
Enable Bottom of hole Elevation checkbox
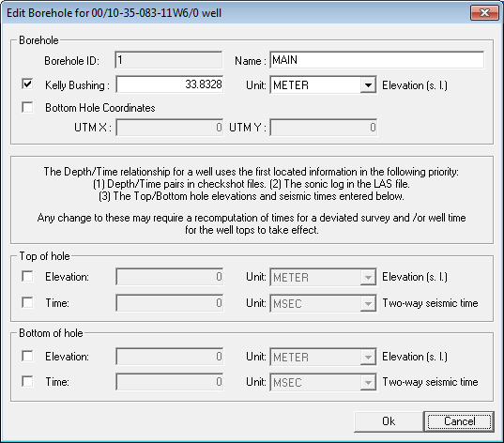[27, 356]
